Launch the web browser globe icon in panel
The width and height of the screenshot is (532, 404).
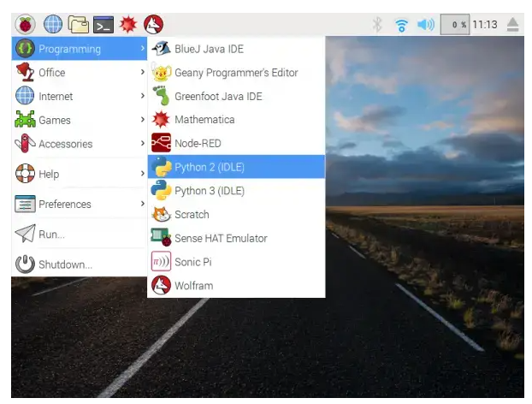pyautogui.click(x=53, y=25)
